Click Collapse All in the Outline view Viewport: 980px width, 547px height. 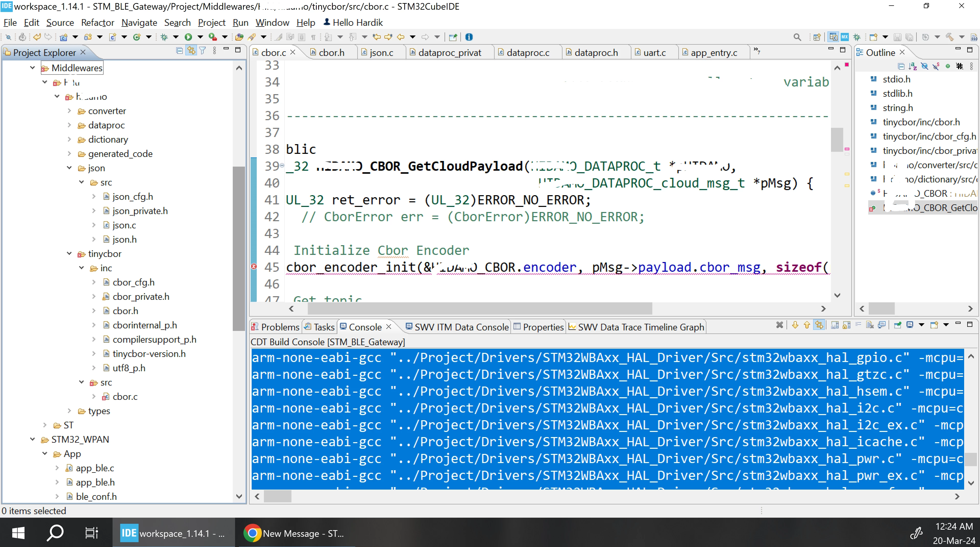point(901,66)
